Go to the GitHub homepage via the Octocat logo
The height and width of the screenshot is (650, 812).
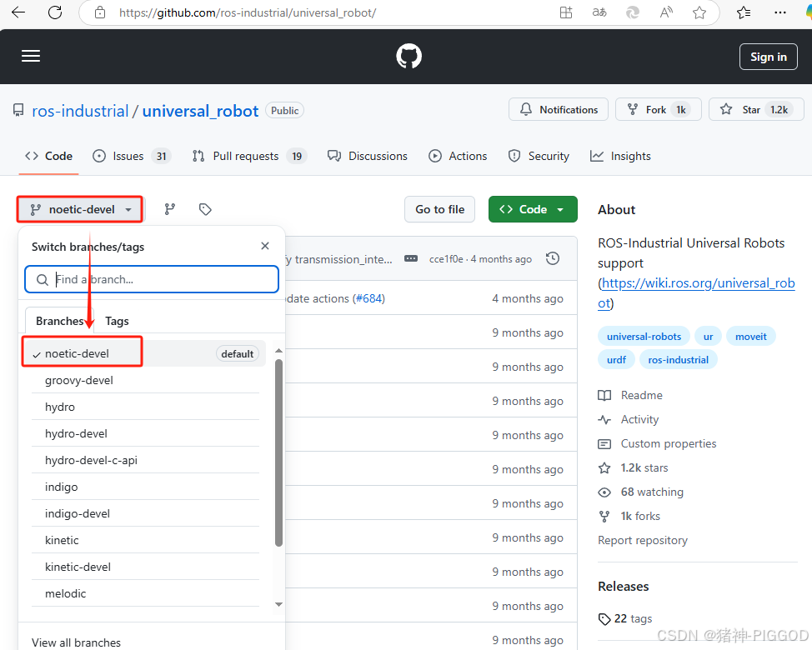409,56
